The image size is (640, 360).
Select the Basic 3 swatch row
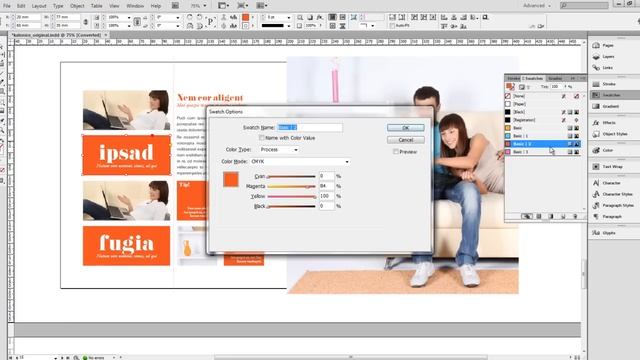[542, 151]
